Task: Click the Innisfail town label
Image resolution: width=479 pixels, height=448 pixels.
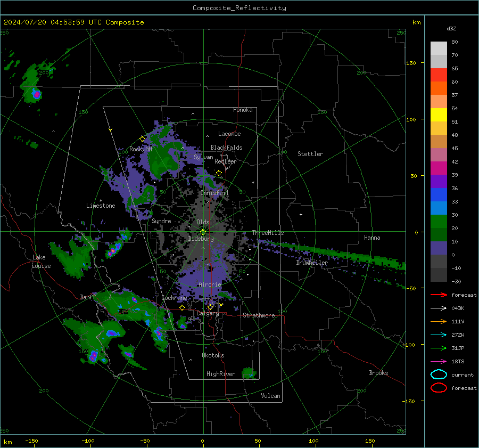Action: point(214,193)
